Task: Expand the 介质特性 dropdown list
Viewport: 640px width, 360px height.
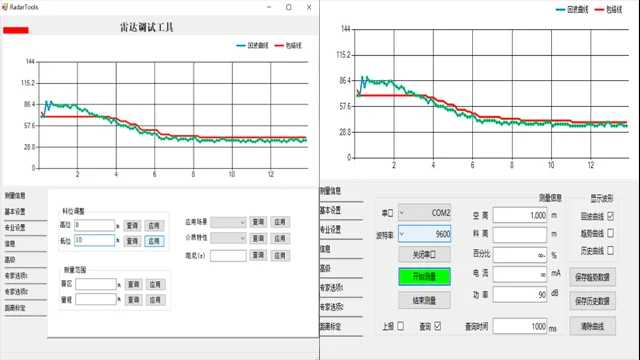Action: (x=228, y=238)
